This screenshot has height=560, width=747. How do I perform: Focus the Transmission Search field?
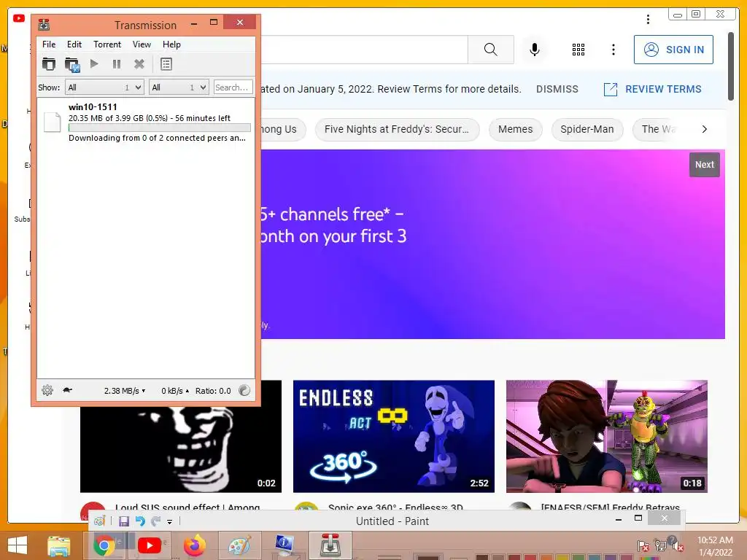233,87
